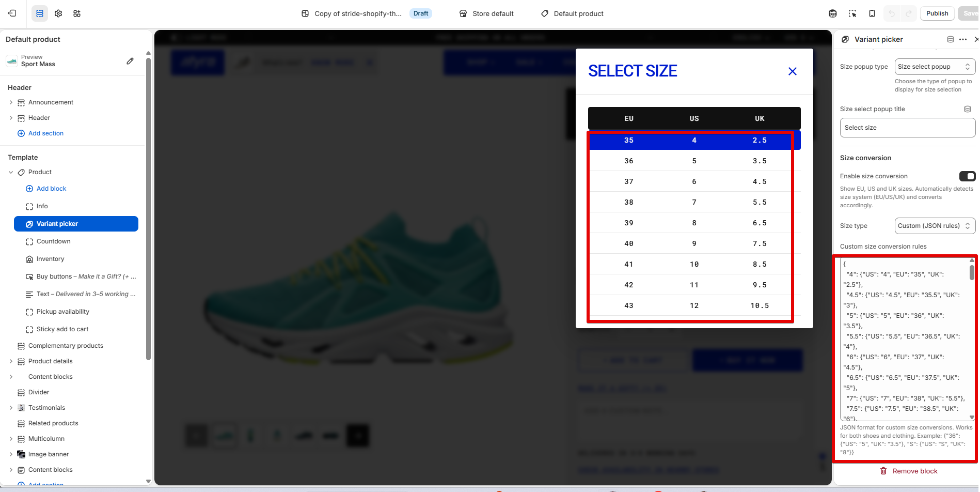Collapse the Product section

(x=11, y=172)
